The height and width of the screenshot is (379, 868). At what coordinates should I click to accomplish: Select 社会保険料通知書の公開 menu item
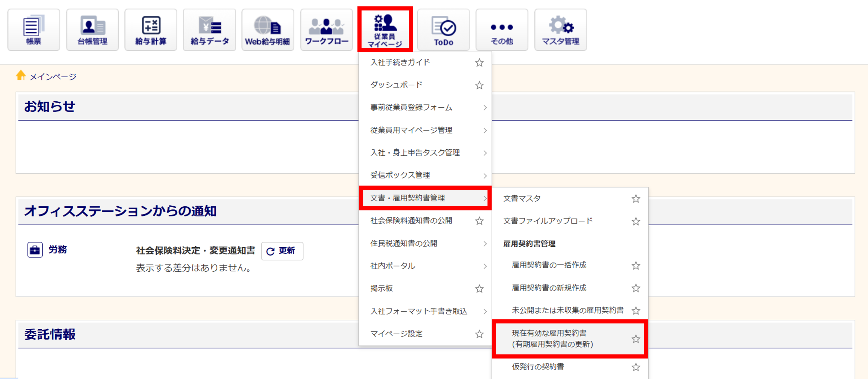(x=411, y=220)
